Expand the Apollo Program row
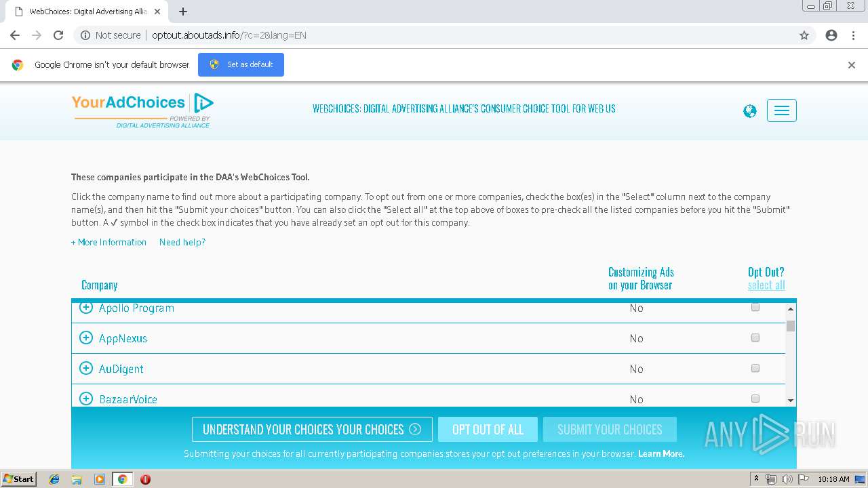Image resolution: width=868 pixels, height=488 pixels. (x=86, y=308)
